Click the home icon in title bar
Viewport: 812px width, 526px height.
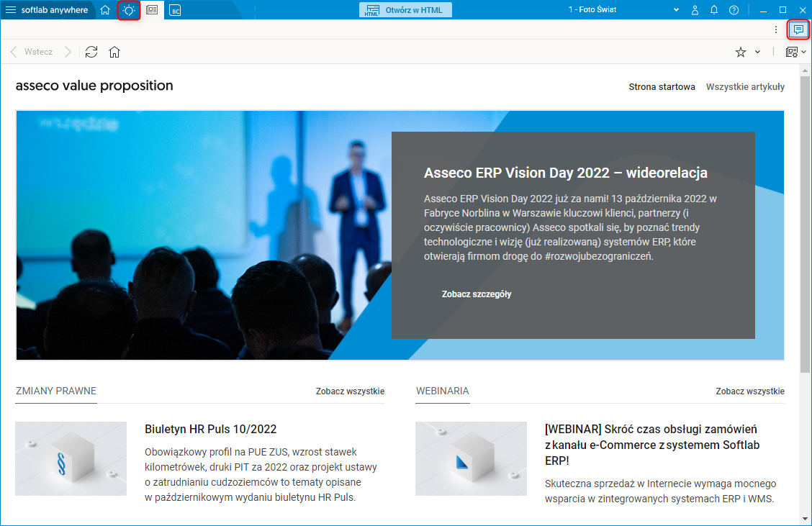click(x=105, y=10)
